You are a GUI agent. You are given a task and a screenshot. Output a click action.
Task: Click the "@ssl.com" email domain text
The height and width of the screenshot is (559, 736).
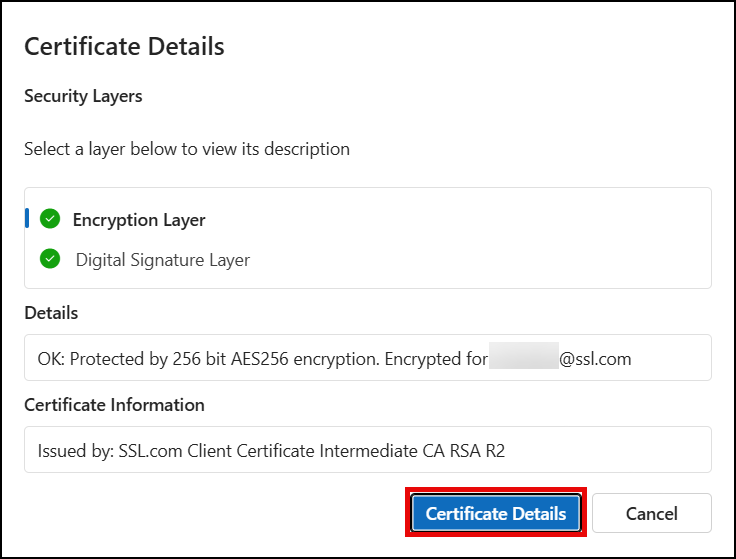(x=595, y=358)
